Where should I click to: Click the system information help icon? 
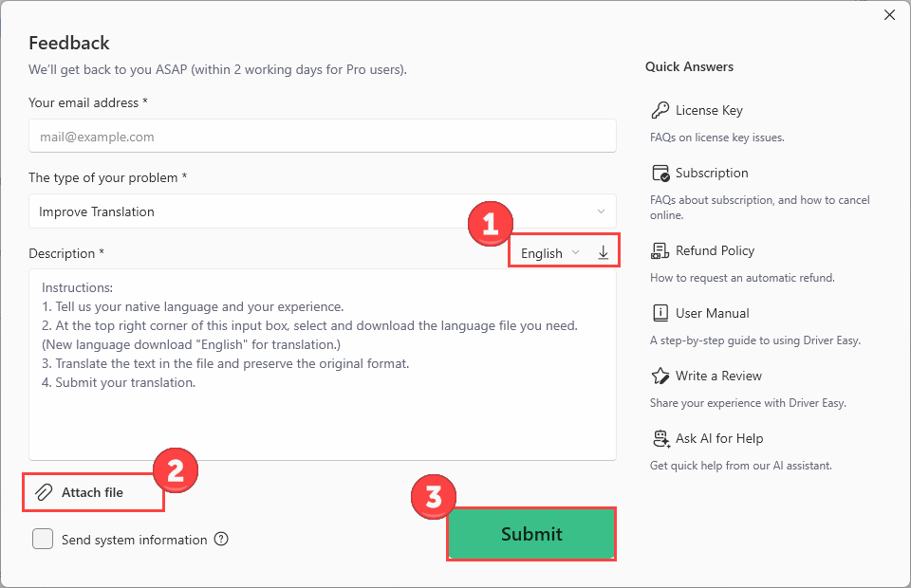tap(221, 540)
